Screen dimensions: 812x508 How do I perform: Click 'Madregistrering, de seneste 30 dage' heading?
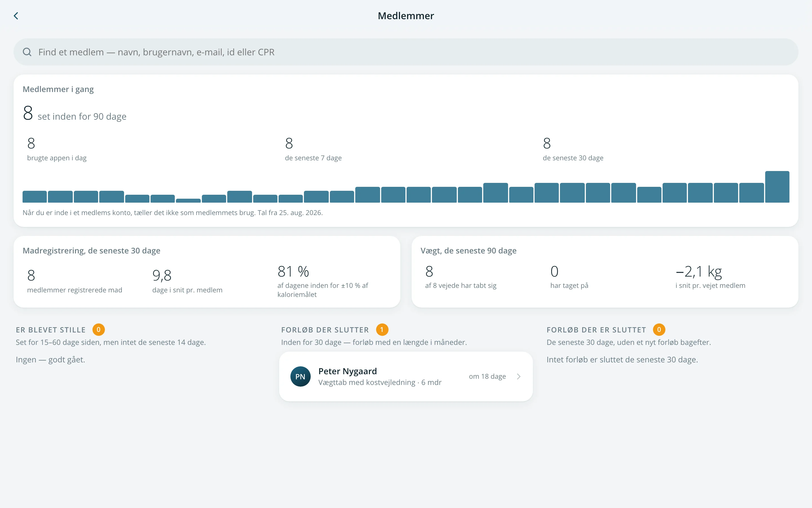point(91,251)
